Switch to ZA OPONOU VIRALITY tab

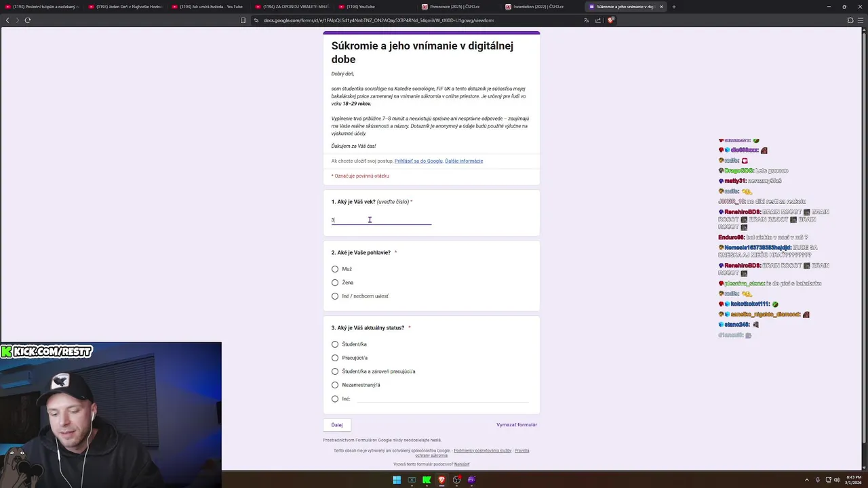click(292, 7)
